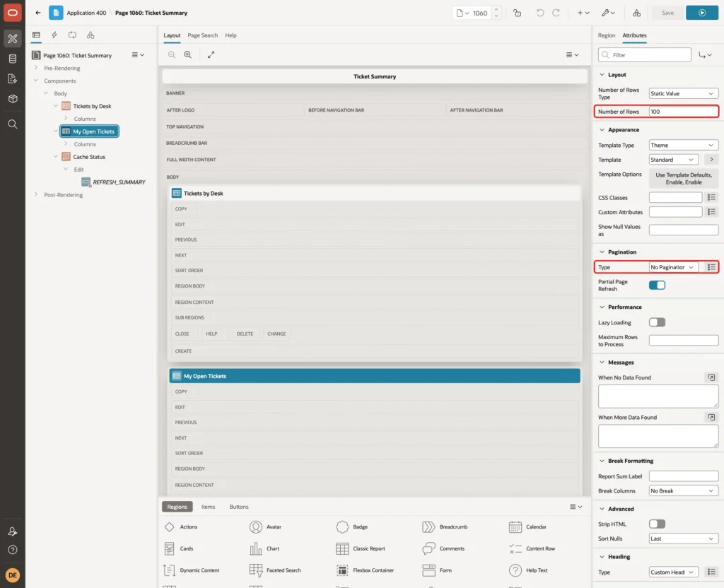Switch to the Page Search tab
The height and width of the screenshot is (588, 724).
tap(202, 35)
